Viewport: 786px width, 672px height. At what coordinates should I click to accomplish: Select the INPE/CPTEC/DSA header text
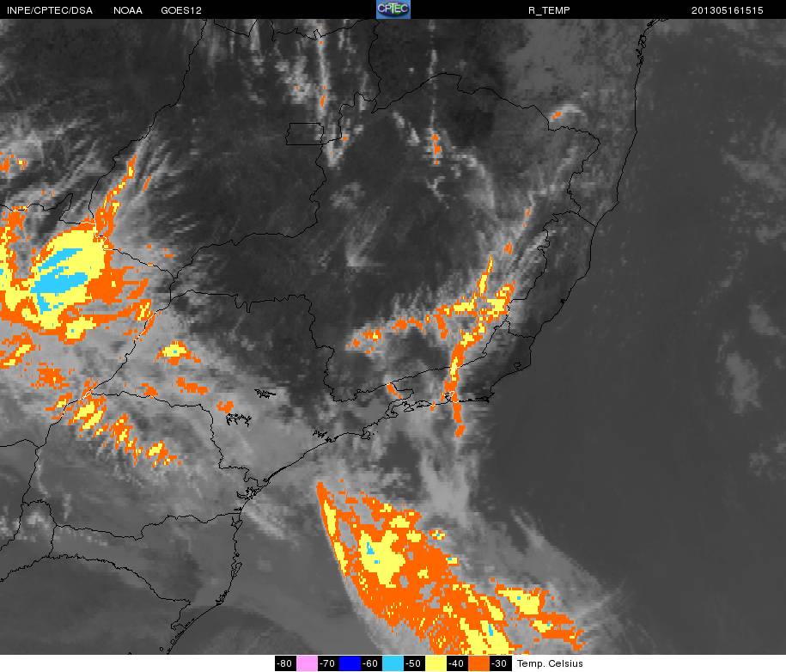pyautogui.click(x=50, y=10)
